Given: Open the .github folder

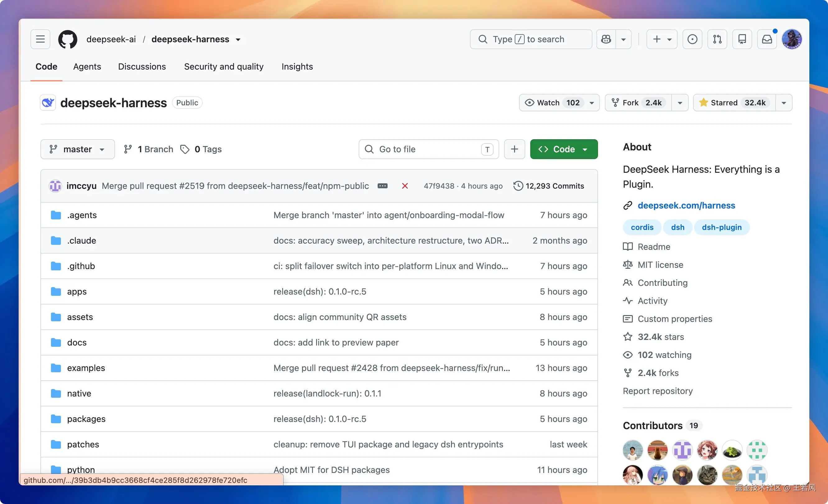Looking at the screenshot, I should click(81, 266).
